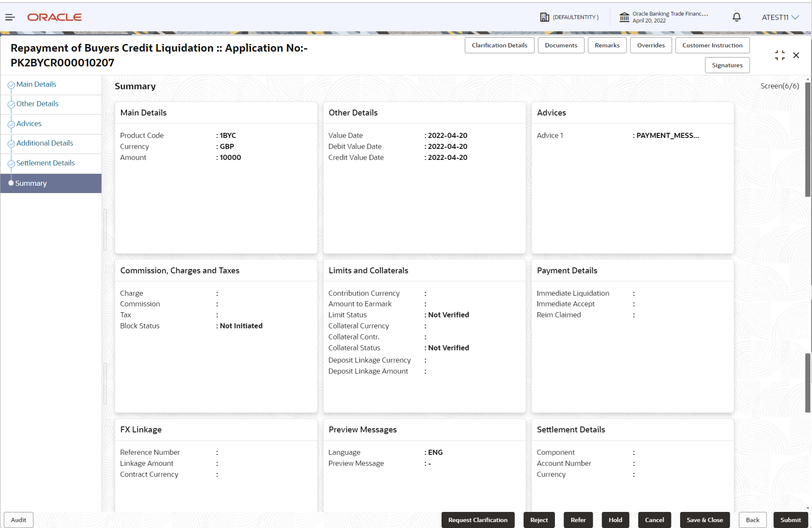The width and height of the screenshot is (812, 528).
Task: Select the Summary step in sidebar
Action: click(x=31, y=183)
